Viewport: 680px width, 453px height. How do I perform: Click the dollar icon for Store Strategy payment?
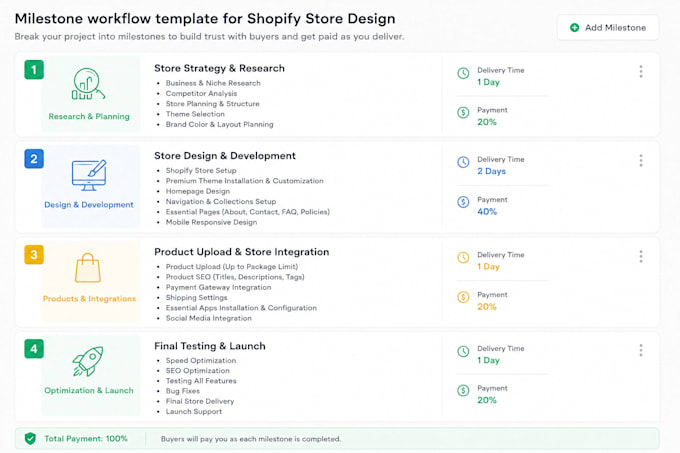[463, 113]
